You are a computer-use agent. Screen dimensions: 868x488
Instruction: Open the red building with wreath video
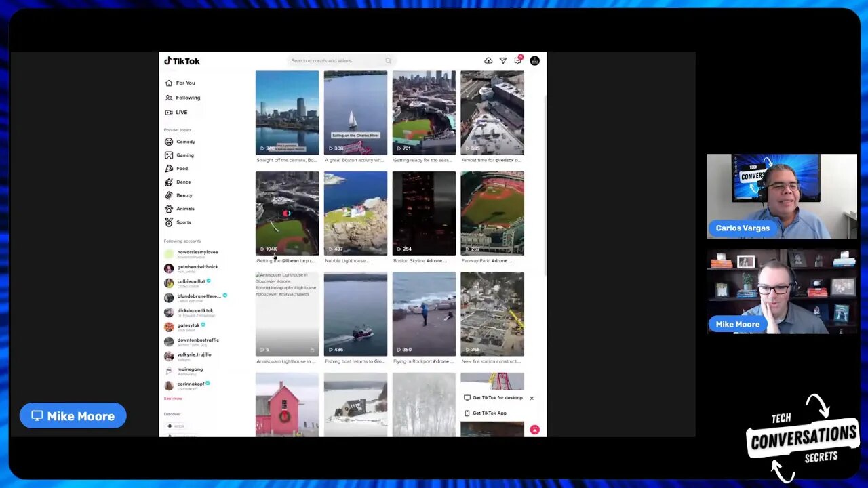[287, 405]
